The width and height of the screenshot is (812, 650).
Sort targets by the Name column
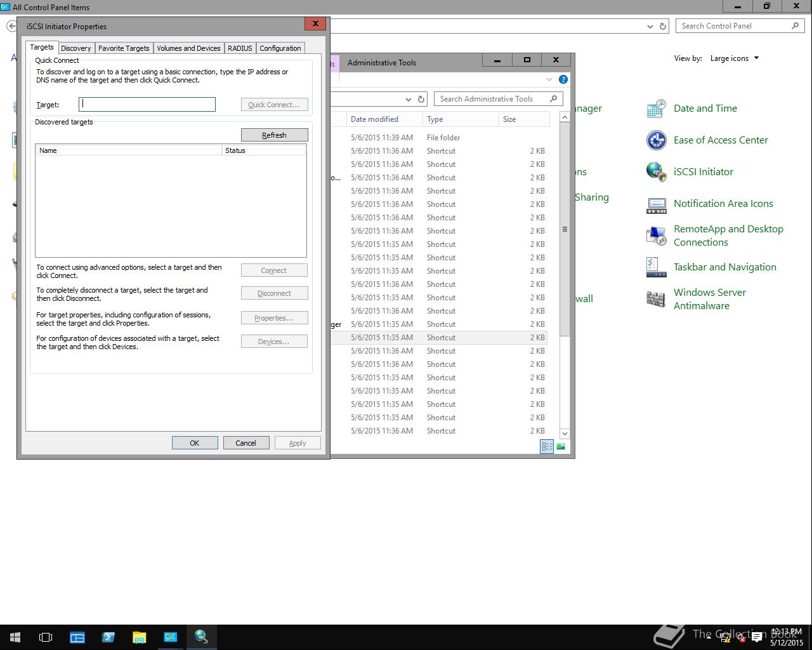pyautogui.click(x=129, y=150)
